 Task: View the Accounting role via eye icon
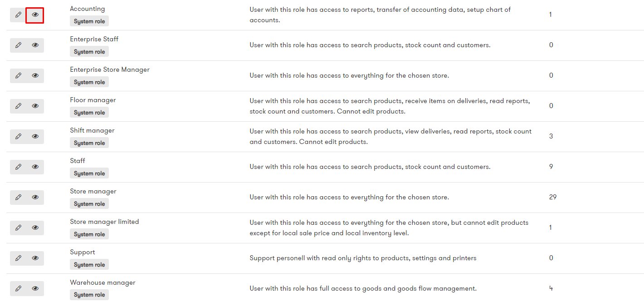[x=35, y=15]
